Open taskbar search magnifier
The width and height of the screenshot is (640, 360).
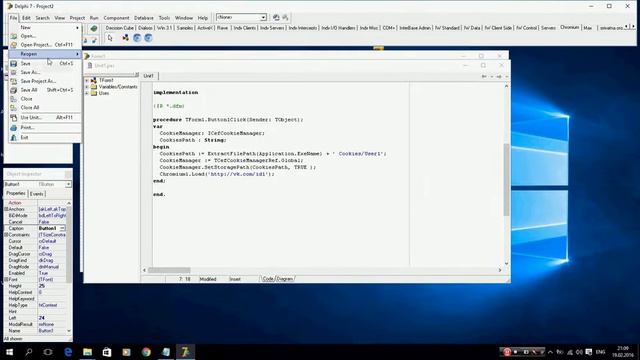(29, 352)
